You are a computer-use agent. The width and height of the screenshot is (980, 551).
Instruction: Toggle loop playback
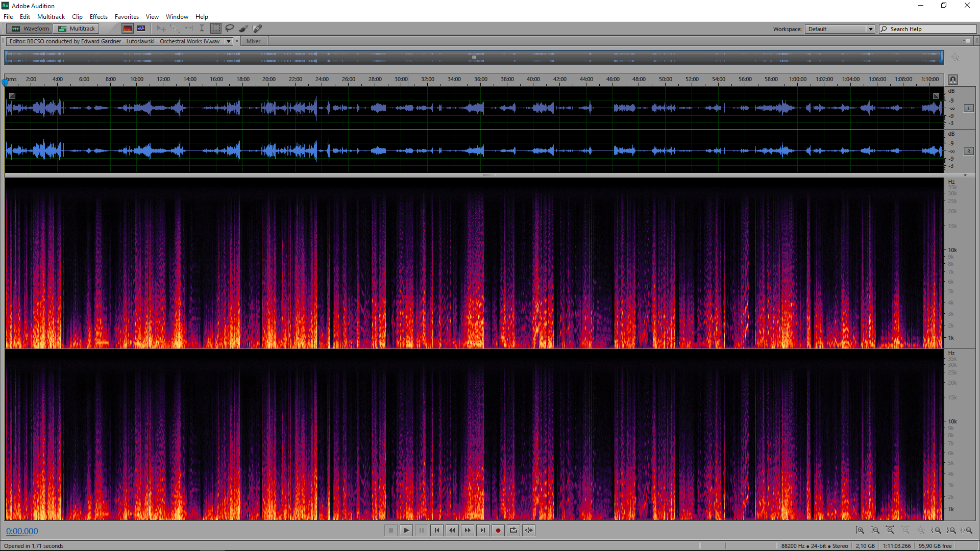[x=513, y=531]
